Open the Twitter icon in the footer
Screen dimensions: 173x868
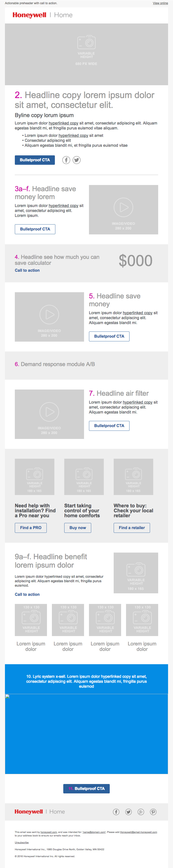[x=129, y=812]
